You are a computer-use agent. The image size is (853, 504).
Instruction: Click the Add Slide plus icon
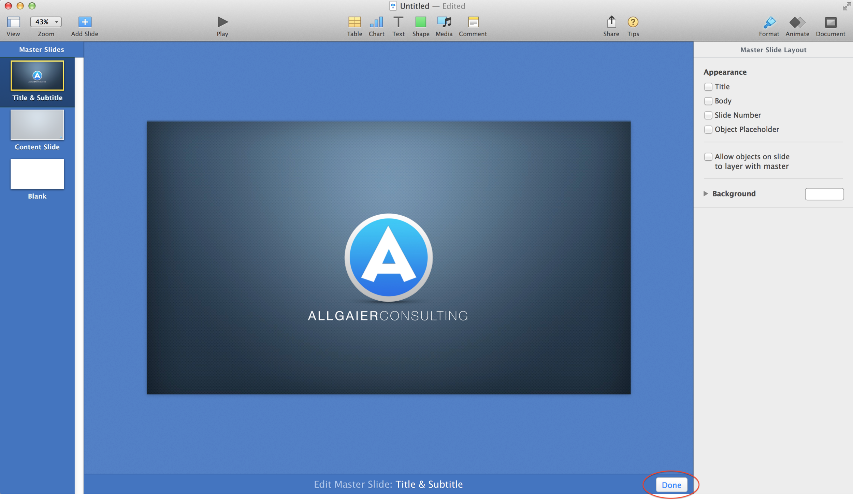pos(85,22)
